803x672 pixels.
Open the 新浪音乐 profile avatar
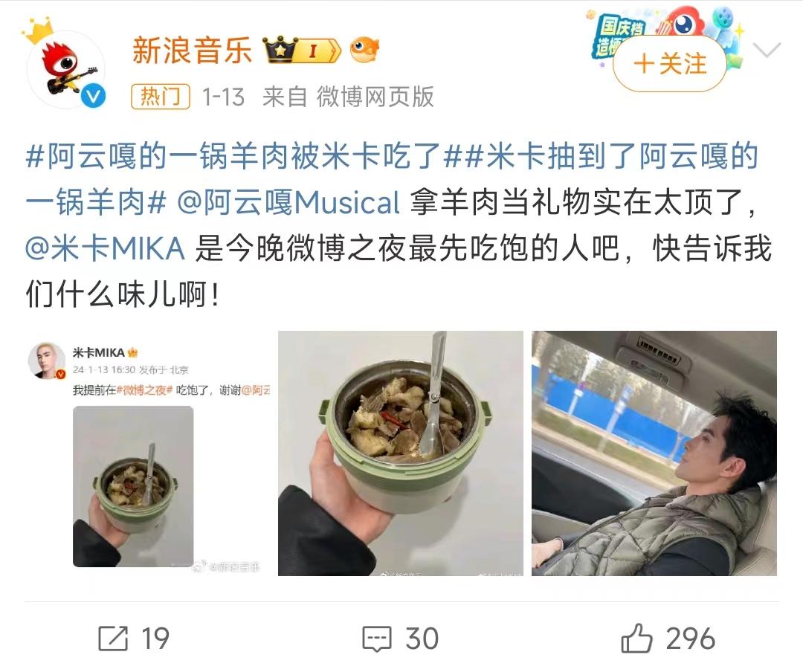click(x=65, y=69)
